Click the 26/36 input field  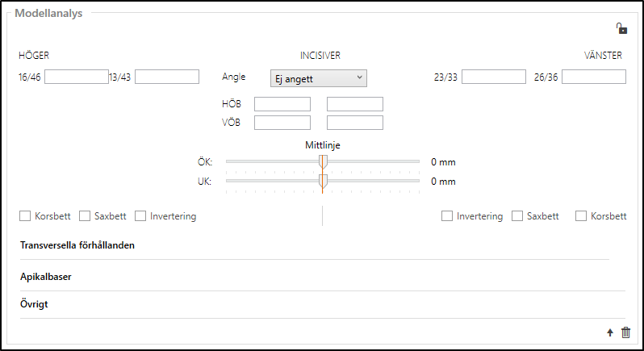[593, 77]
